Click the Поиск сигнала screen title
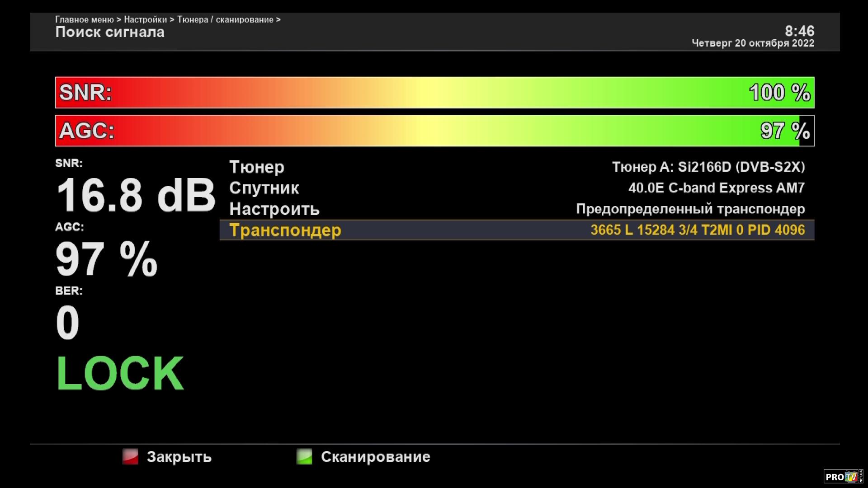Image resolution: width=868 pixels, height=488 pixels. [110, 33]
